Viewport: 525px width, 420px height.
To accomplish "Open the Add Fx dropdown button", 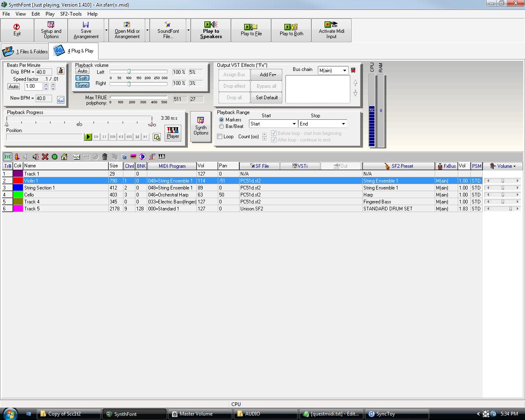I will click(x=267, y=75).
